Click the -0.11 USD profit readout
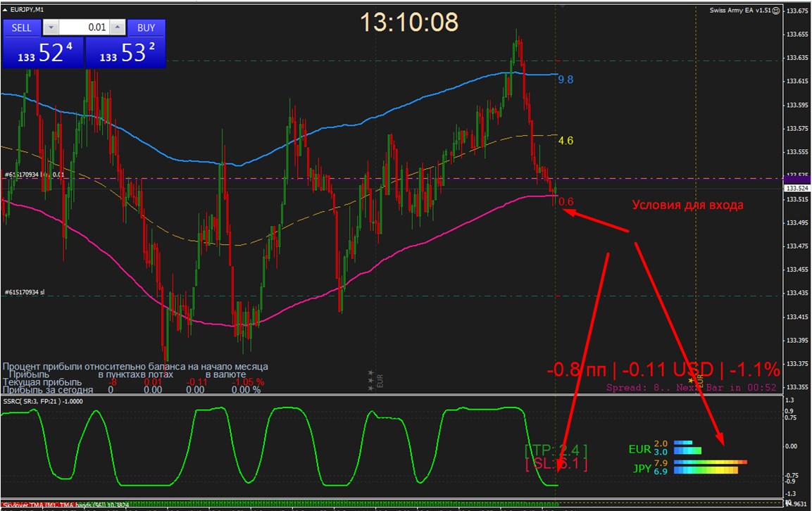 click(668, 370)
